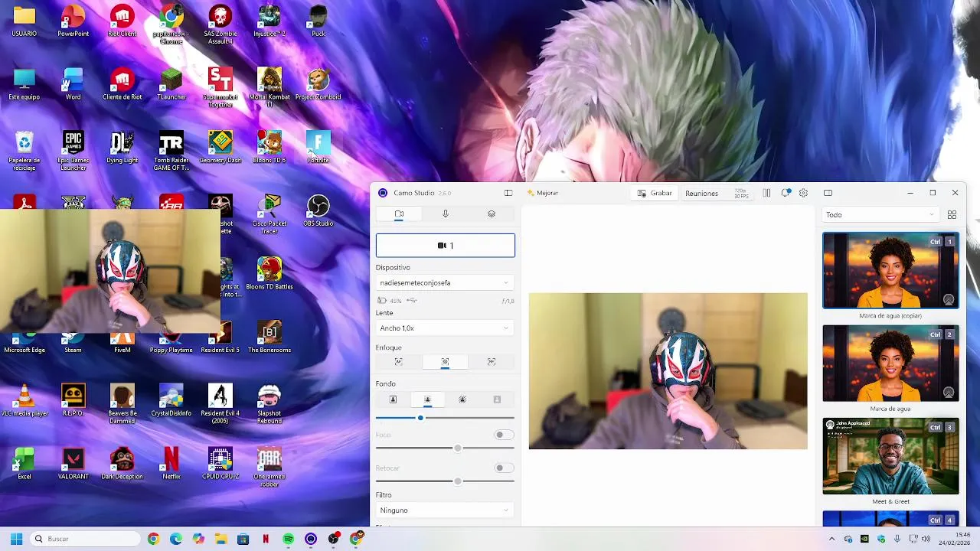Click the Buscar taskbar search box
Viewport: 980px width, 551px height.
tap(83, 539)
